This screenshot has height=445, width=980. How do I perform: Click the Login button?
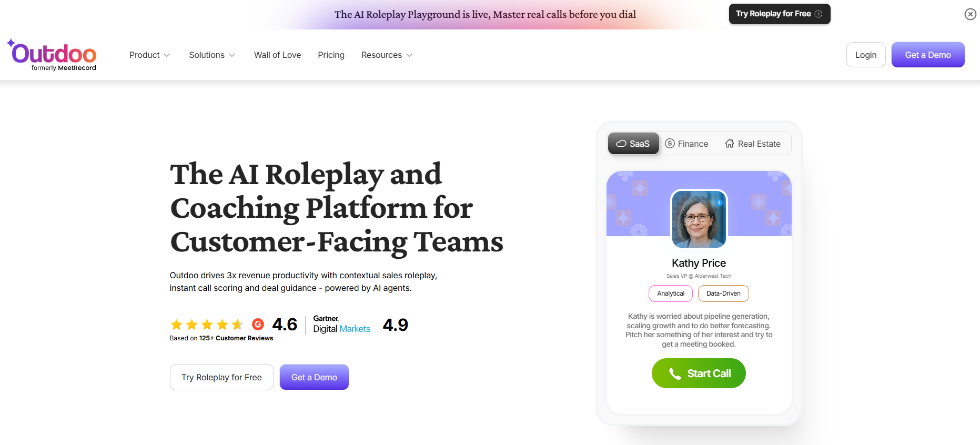(865, 55)
